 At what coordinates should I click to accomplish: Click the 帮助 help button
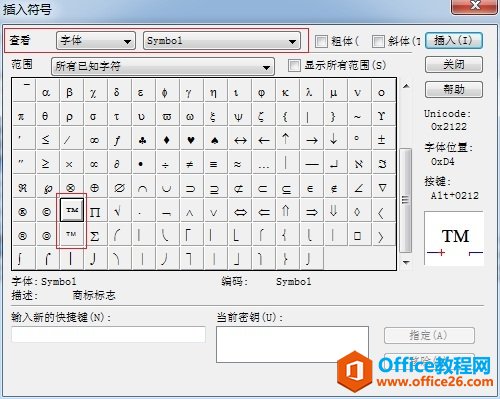tap(454, 89)
